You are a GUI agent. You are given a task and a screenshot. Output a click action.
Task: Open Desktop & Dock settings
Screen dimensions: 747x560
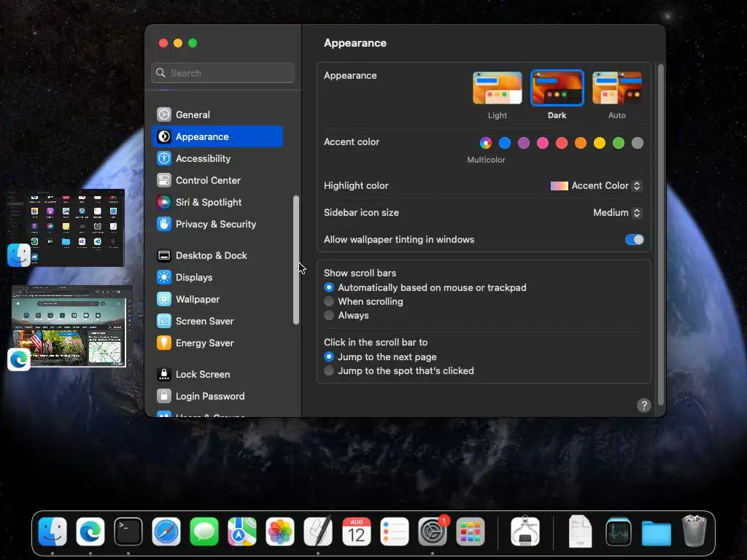[217, 256]
